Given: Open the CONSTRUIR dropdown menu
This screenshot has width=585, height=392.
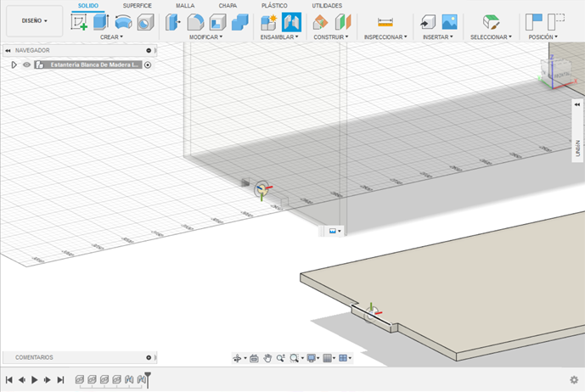Looking at the screenshot, I should coord(330,37).
